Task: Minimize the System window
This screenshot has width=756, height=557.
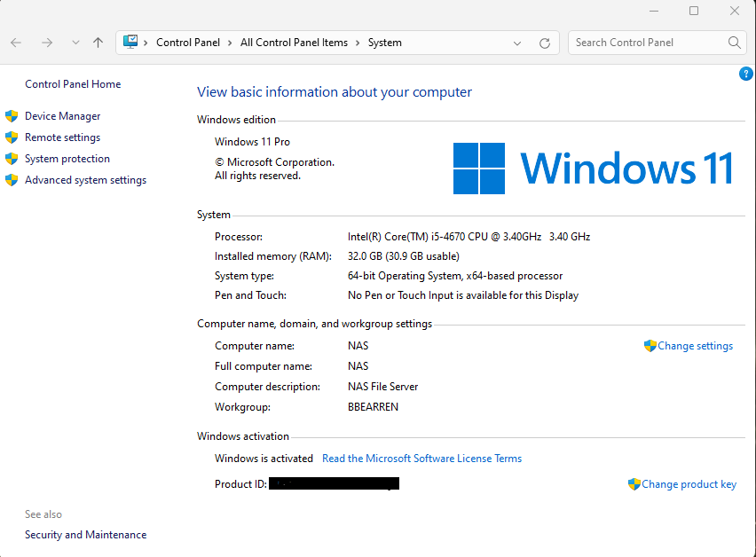Action: point(654,11)
